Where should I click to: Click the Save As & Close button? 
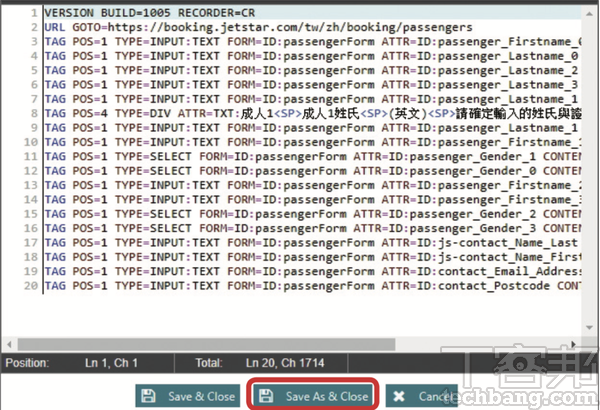pyautogui.click(x=313, y=396)
